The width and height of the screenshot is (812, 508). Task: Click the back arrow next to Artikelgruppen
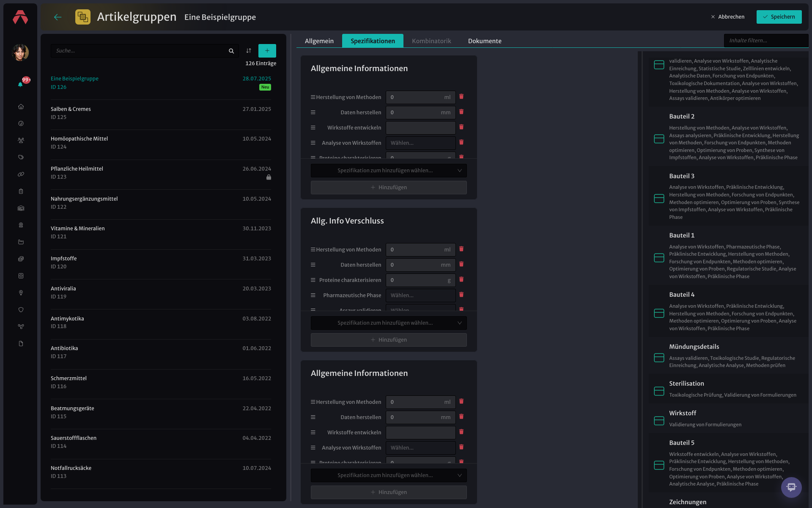tap(58, 17)
